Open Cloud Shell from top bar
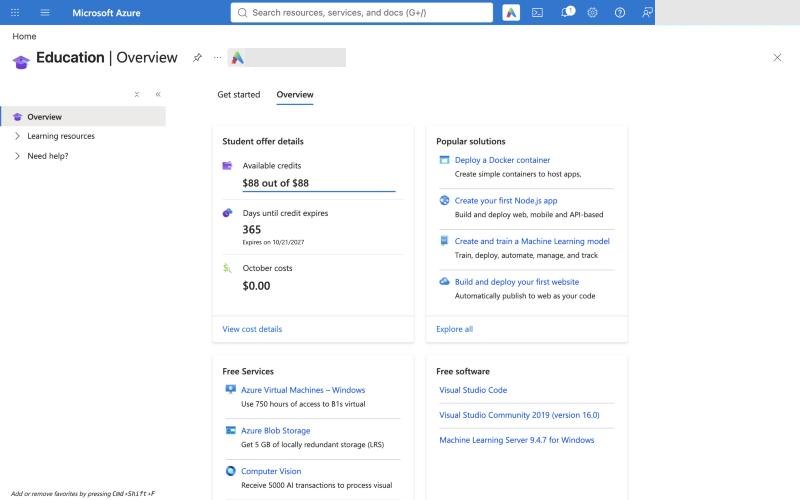This screenshot has height=500, width=800. pyautogui.click(x=537, y=13)
